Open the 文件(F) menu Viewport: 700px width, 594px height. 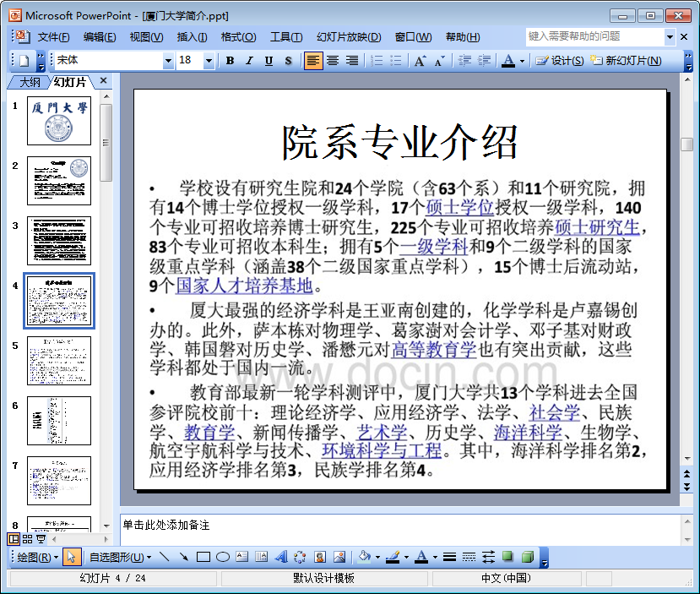(x=53, y=37)
